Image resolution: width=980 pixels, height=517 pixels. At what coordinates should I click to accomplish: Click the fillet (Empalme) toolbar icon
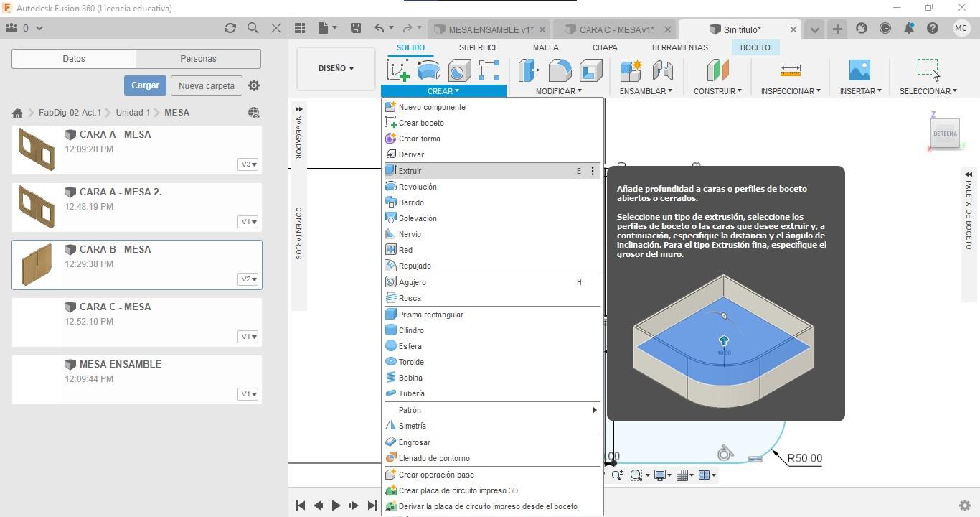(560, 70)
